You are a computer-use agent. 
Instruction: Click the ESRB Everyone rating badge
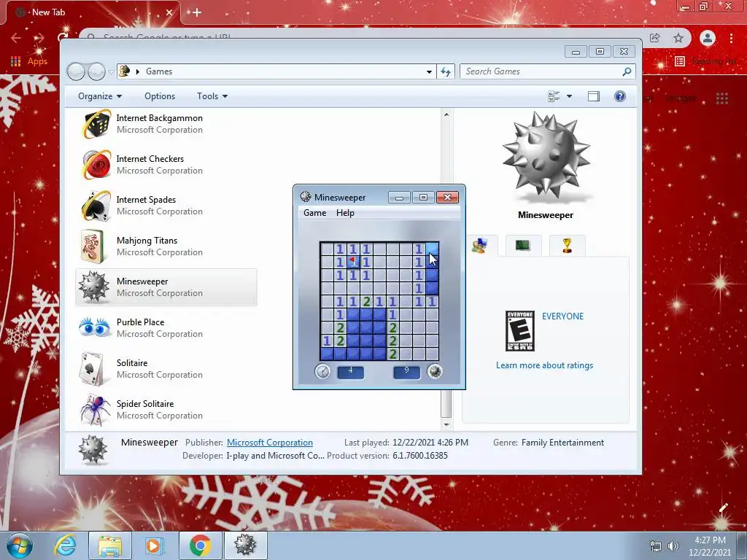(519, 330)
